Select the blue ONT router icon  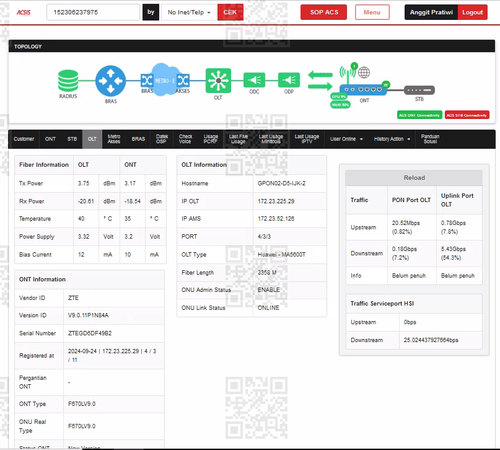click(x=363, y=89)
